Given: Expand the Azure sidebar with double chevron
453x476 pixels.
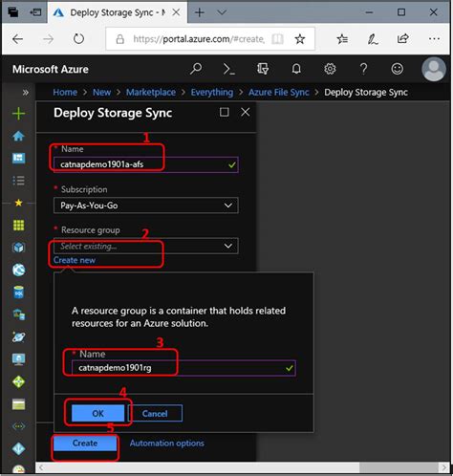Looking at the screenshot, I should (26, 93).
